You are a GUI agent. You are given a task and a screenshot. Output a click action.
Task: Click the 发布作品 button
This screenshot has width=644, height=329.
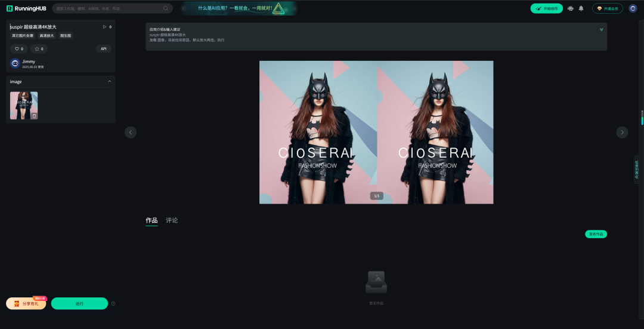click(x=596, y=234)
